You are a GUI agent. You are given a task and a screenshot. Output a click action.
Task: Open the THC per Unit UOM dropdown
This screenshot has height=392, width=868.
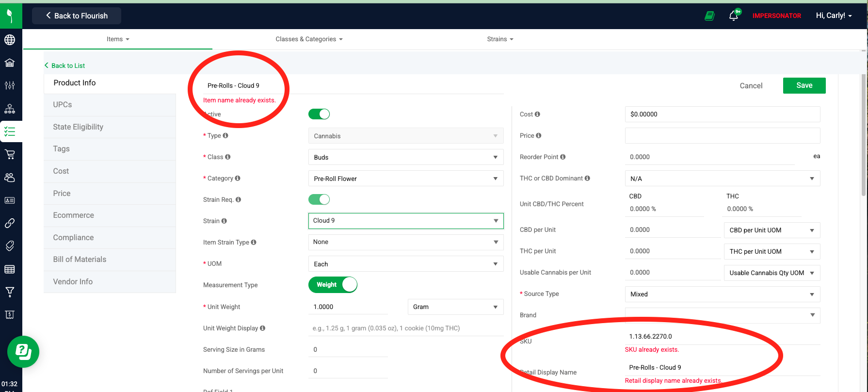click(772, 251)
